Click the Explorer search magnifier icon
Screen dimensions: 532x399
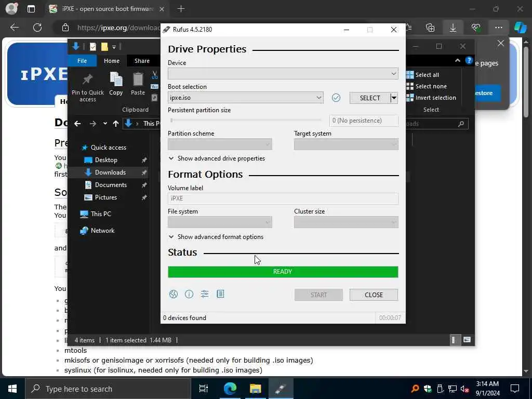point(461,124)
